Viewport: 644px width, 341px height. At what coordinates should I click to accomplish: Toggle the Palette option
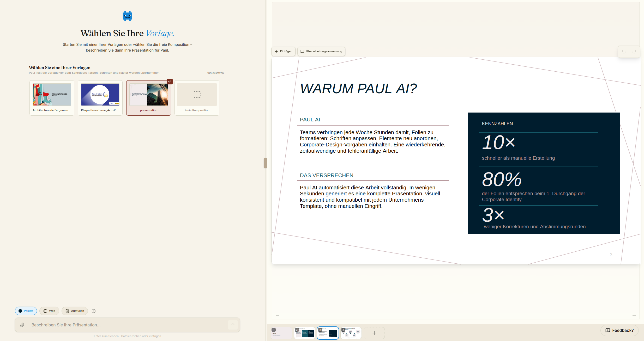point(26,311)
